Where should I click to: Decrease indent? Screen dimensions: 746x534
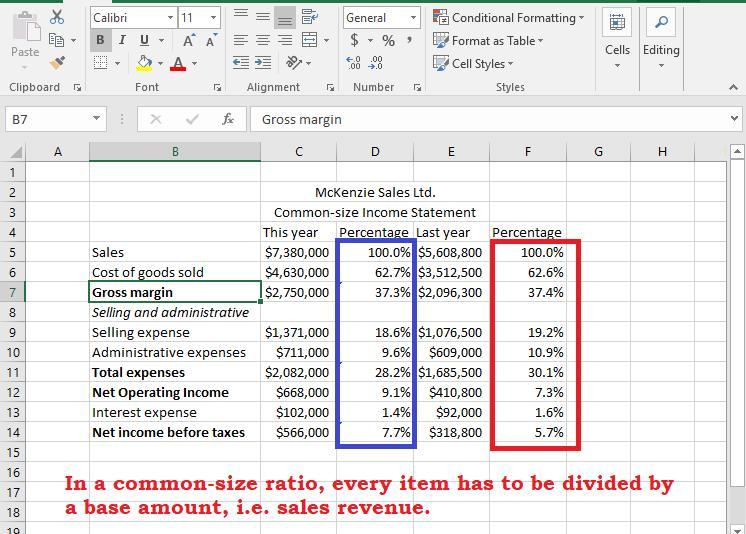coord(241,63)
